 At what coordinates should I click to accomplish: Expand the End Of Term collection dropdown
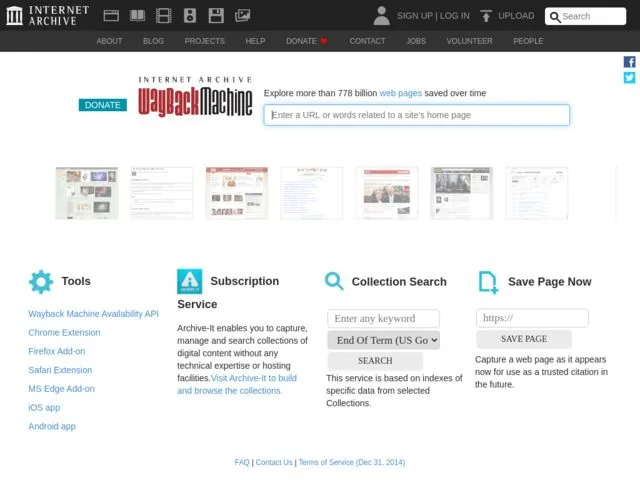coord(383,340)
